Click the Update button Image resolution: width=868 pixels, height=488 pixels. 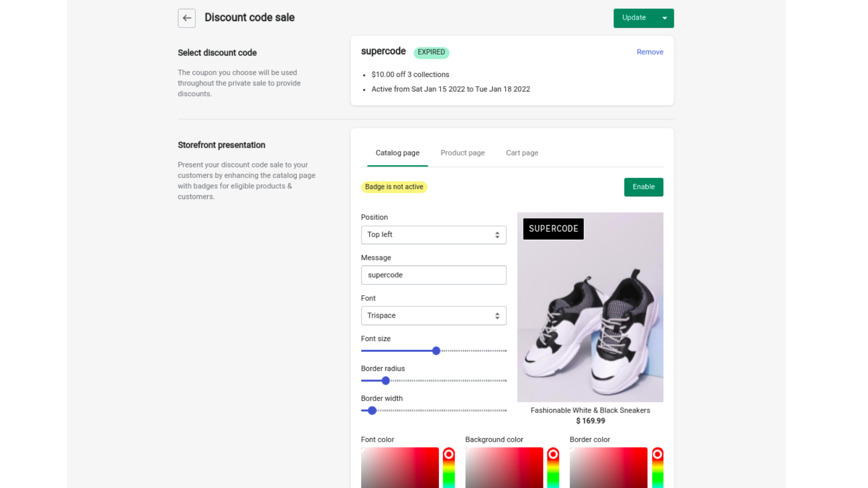click(x=634, y=18)
